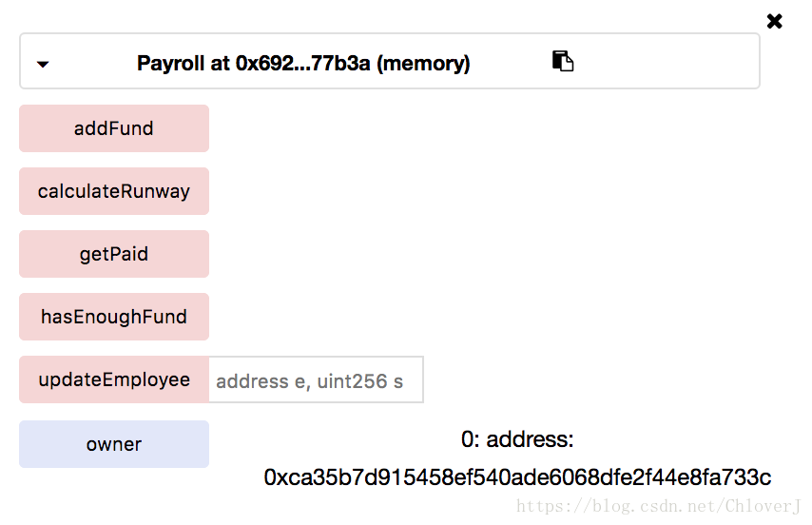The height and width of the screenshot is (525, 812).
Task: Open the blog.csdn.net watermark link
Action: coord(659,506)
